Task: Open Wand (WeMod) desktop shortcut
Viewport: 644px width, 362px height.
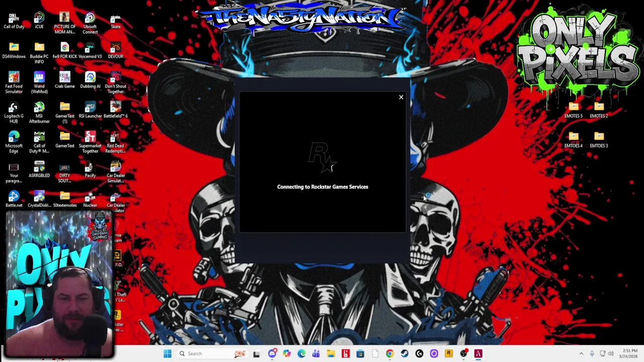Action: [39, 83]
